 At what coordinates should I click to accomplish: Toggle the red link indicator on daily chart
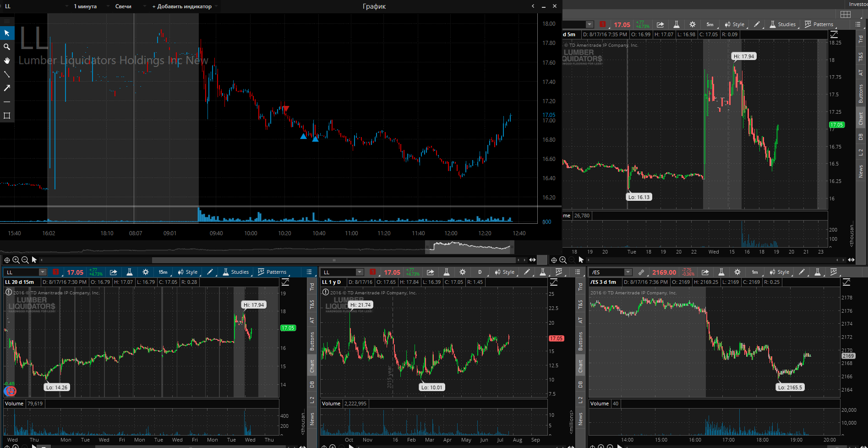372,272
